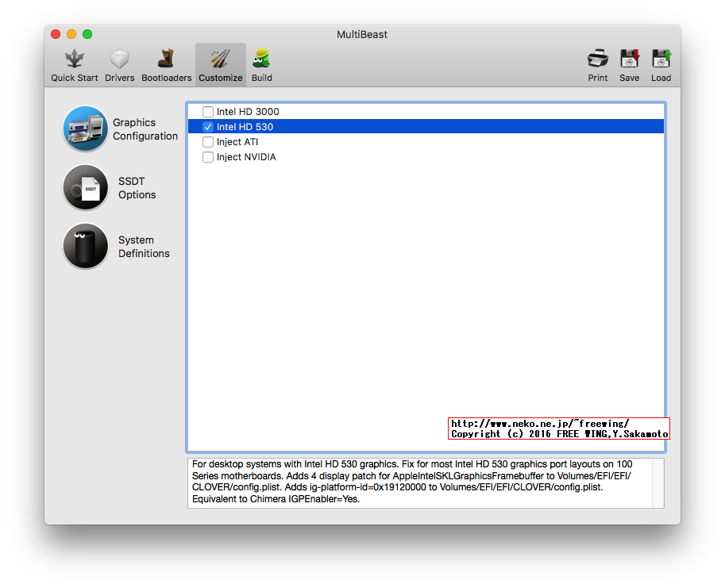Open the Quick Start toolbar icon

74,60
